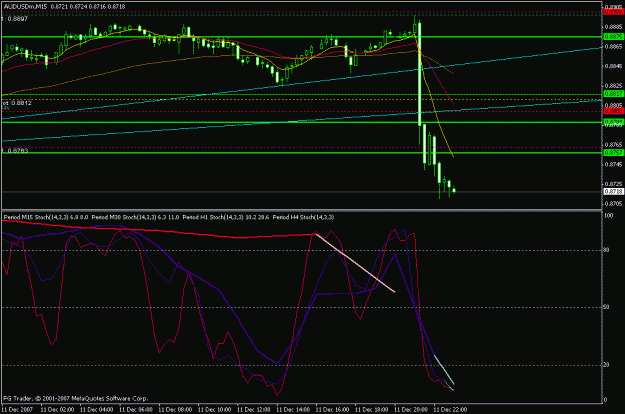Click the 100 level on the stochastic scale

[x=609, y=216]
